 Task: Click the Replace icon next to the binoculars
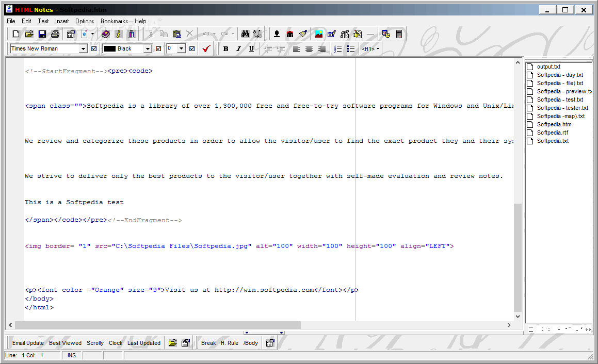point(258,35)
